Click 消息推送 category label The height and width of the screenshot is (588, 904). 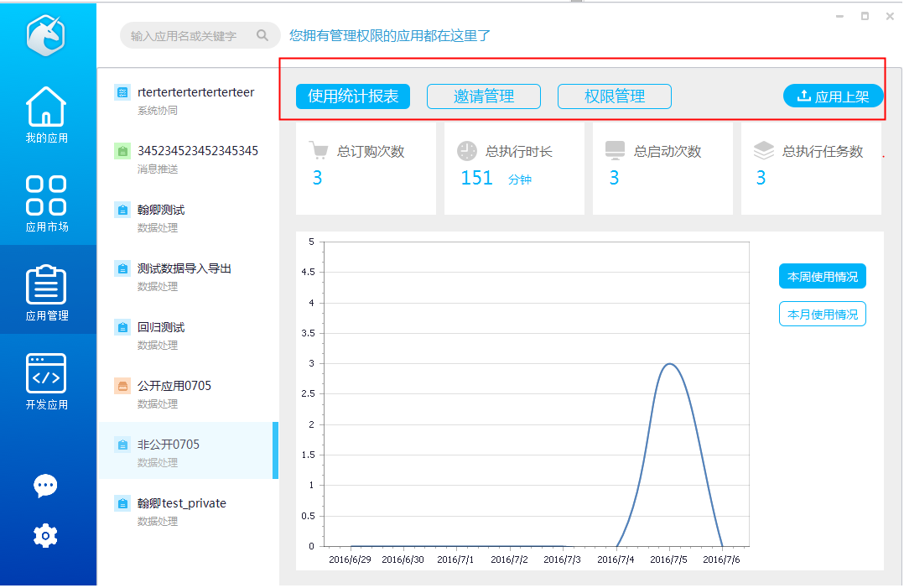point(158,169)
